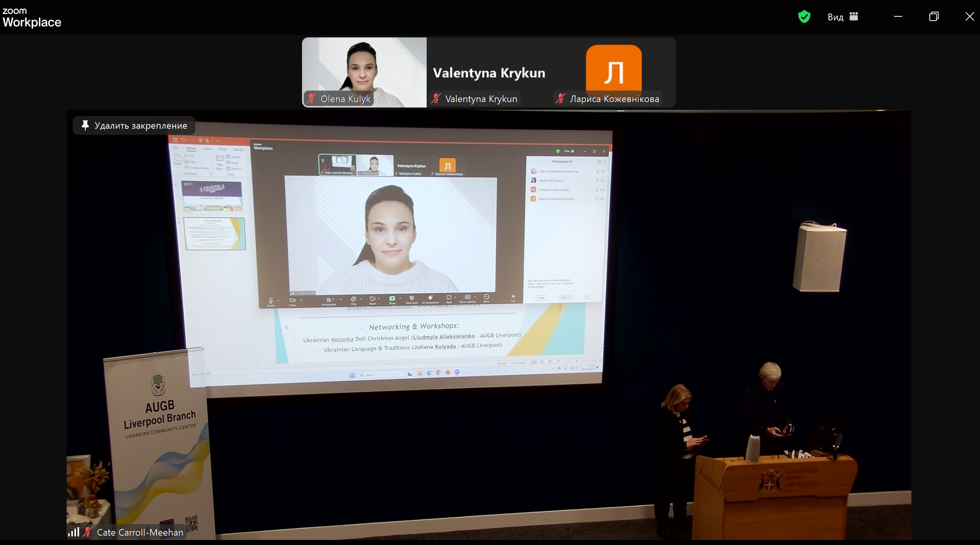Click the Лариса Кожевнікова name label

(614, 99)
